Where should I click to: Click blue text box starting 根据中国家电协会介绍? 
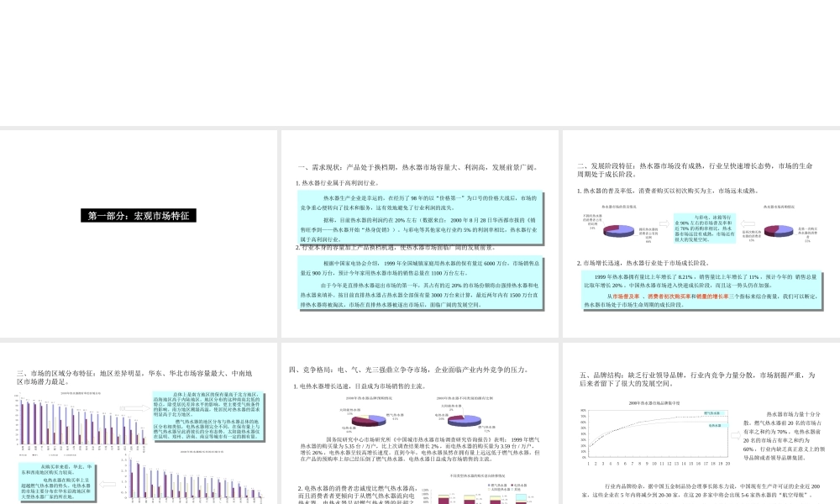(x=421, y=283)
